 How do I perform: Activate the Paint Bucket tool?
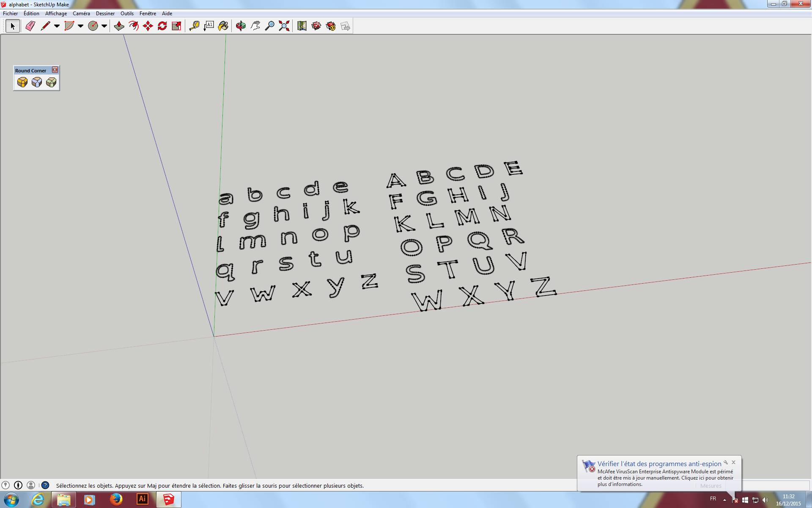pos(223,26)
